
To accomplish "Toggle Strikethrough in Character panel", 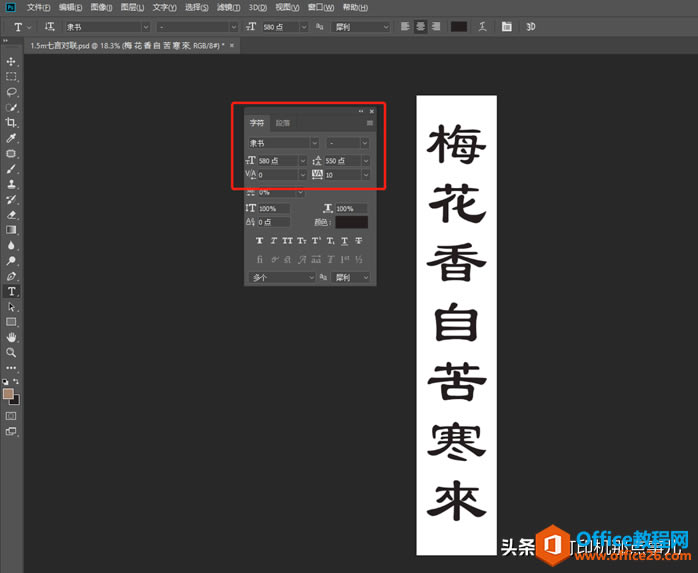I will pyautogui.click(x=359, y=241).
